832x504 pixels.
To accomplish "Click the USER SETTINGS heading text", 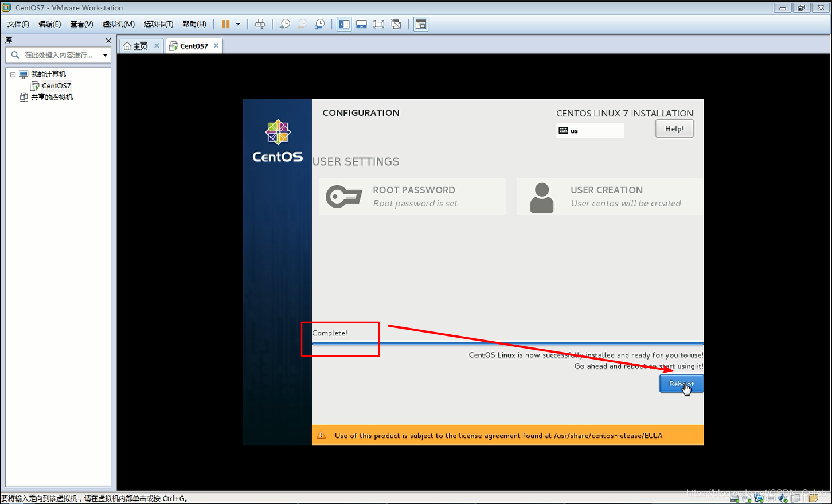I will [356, 162].
